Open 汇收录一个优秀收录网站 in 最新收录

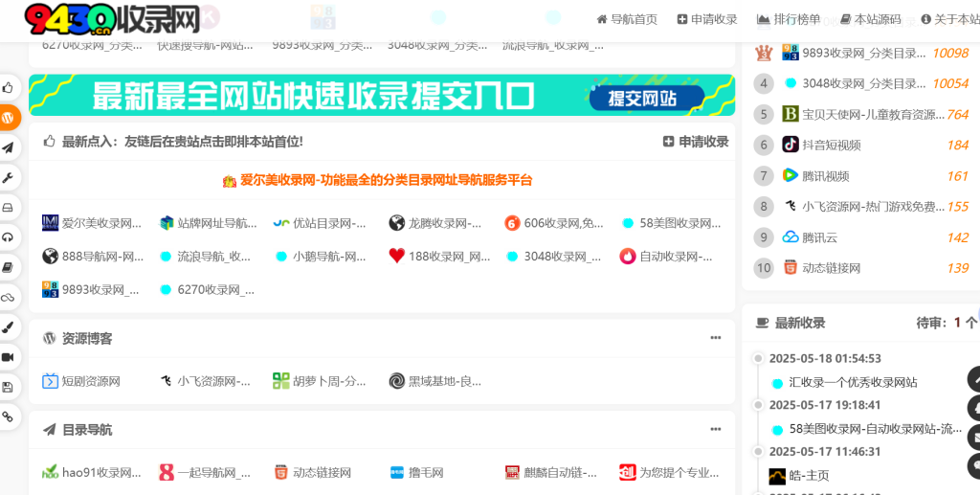coord(853,383)
